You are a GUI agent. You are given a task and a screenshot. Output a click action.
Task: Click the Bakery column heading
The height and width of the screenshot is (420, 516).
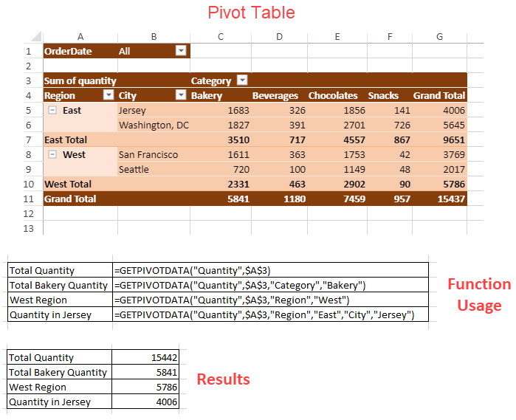click(x=221, y=95)
